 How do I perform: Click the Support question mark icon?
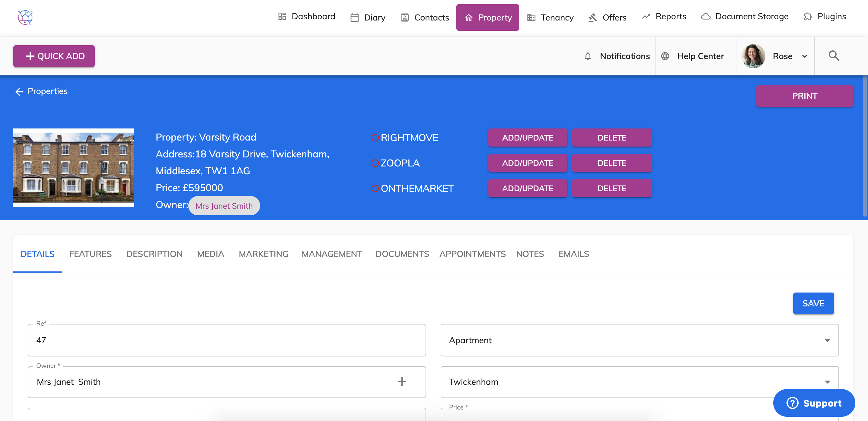click(792, 403)
